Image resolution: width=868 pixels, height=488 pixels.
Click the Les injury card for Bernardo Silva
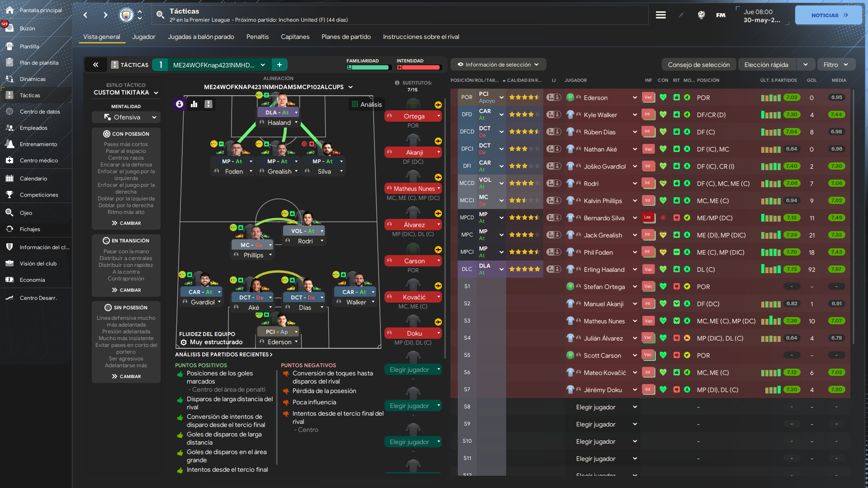click(x=648, y=218)
